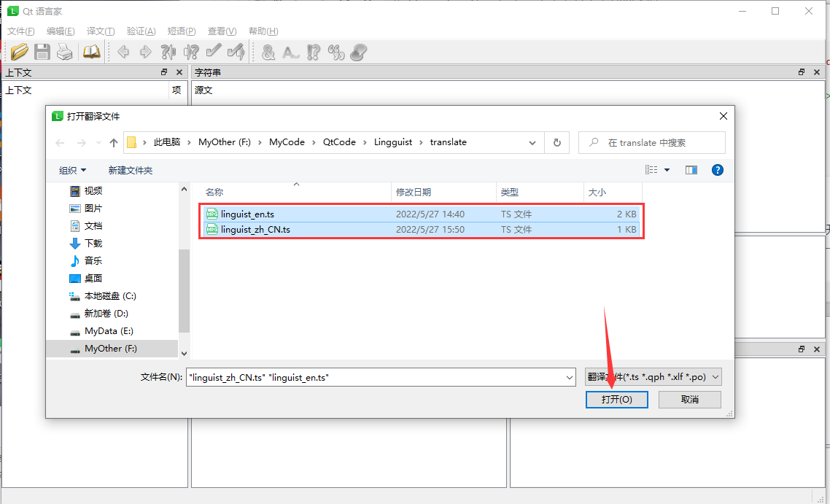The width and height of the screenshot is (830, 504).
Task: Sort files by the 名称 column header
Action: pyautogui.click(x=296, y=192)
